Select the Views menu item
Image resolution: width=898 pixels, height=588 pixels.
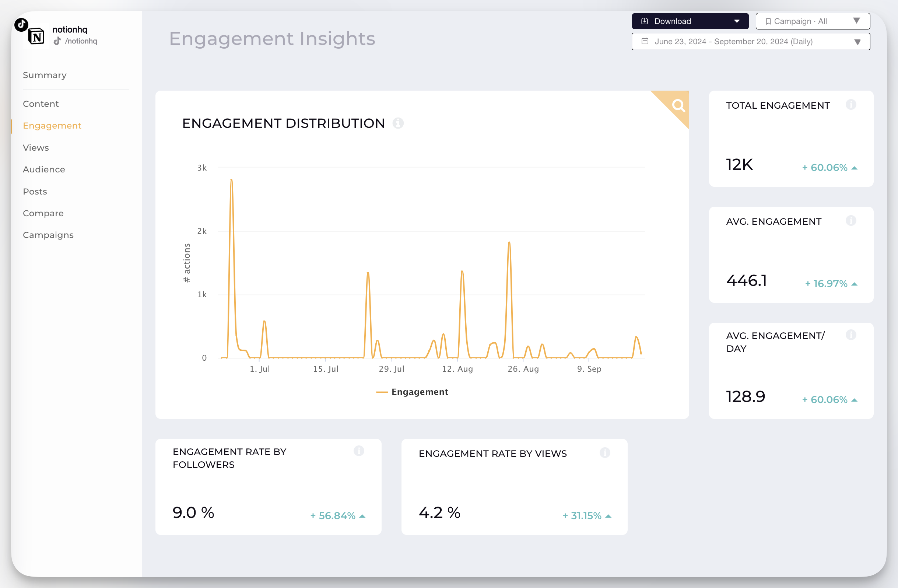point(36,147)
